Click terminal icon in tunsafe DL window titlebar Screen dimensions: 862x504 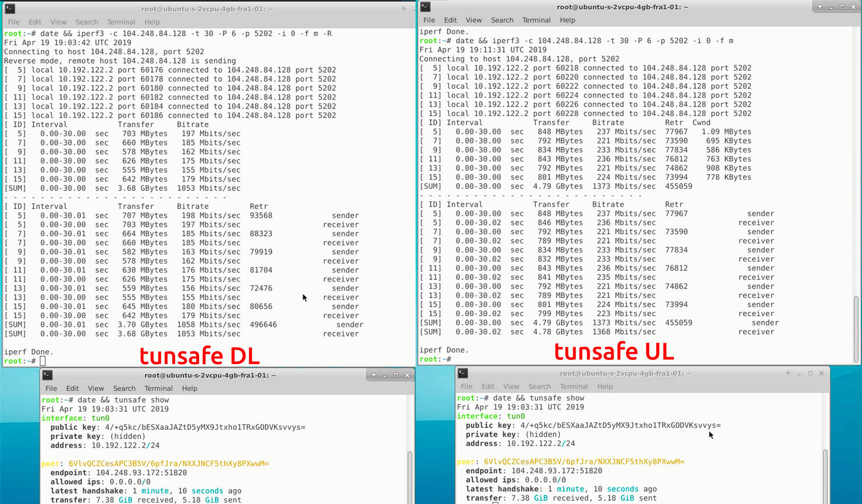tap(10, 9)
